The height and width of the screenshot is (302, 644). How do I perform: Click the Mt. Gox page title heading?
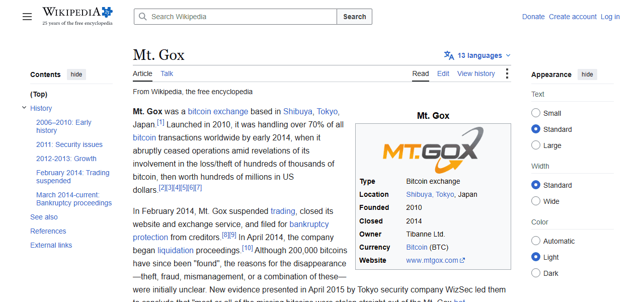coord(159,55)
